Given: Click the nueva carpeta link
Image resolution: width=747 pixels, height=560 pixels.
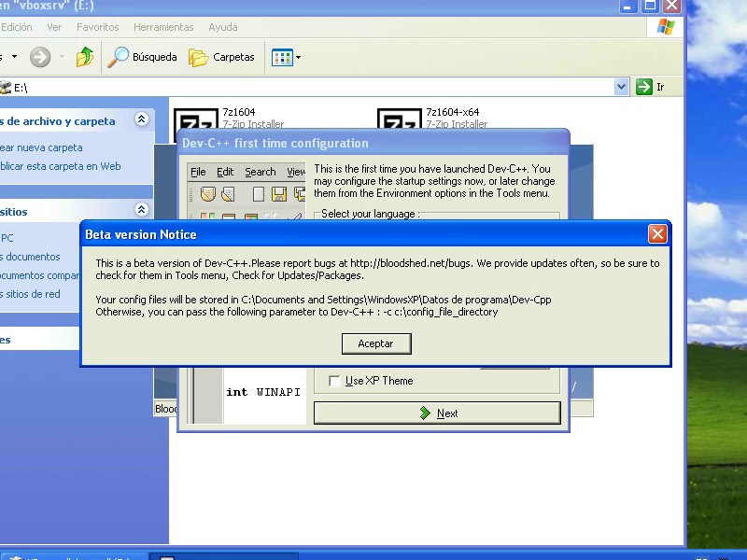Looking at the screenshot, I should coord(41,147).
